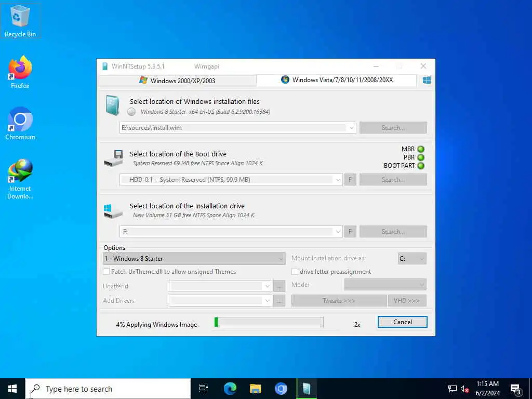Click the Wimgapi label in title bar

207,66
